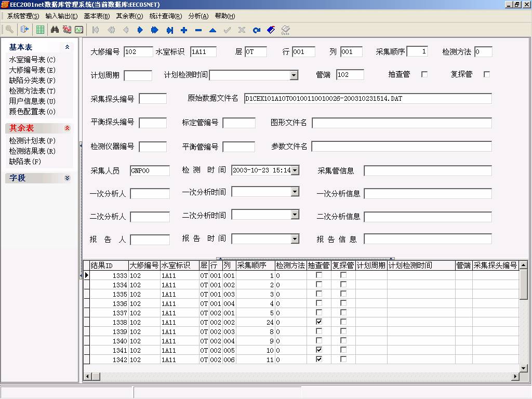Go to next record arrow

140,30
